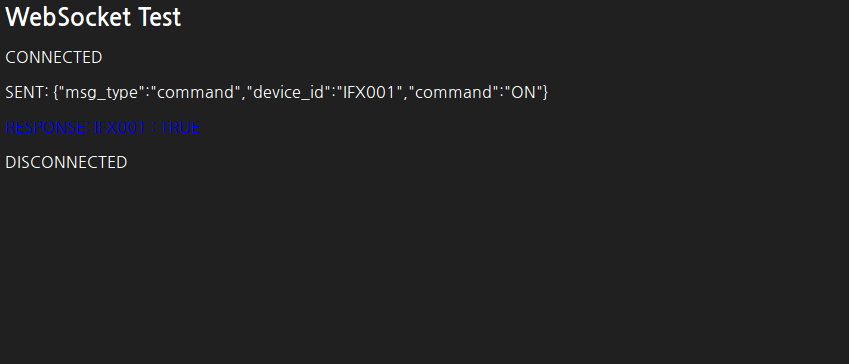Click the "SENT:" label
This screenshot has height=364, width=849.
click(27, 93)
